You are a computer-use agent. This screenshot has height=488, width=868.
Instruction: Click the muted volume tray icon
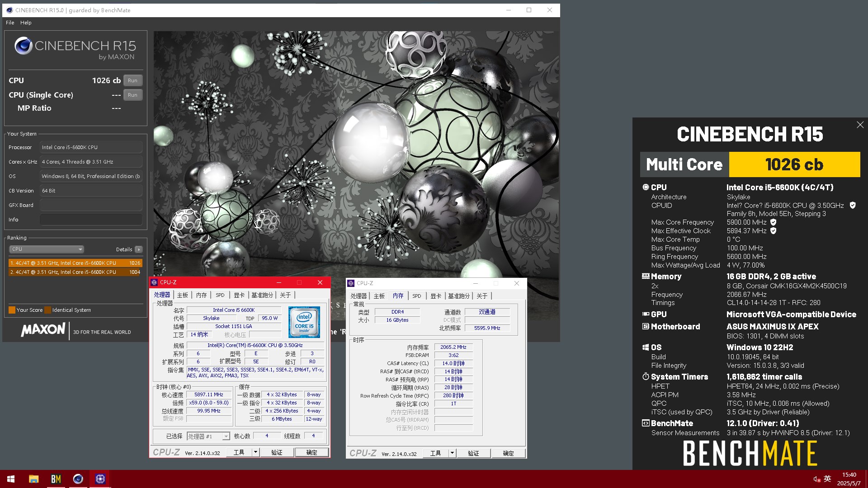(817, 479)
